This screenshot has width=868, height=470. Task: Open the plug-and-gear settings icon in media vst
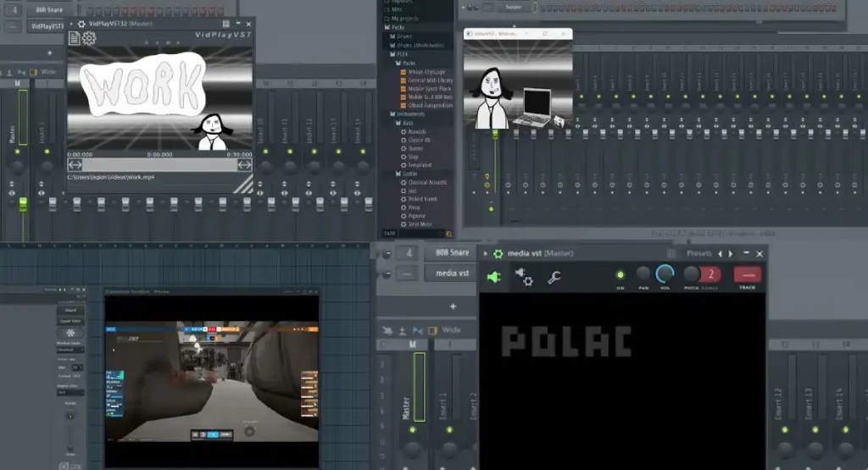tap(524, 276)
